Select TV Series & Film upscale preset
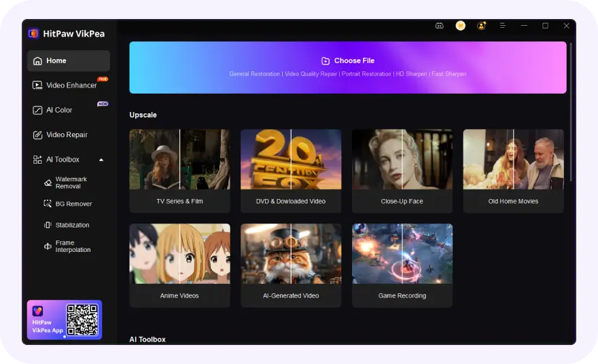The height and width of the screenshot is (364, 598). point(179,170)
